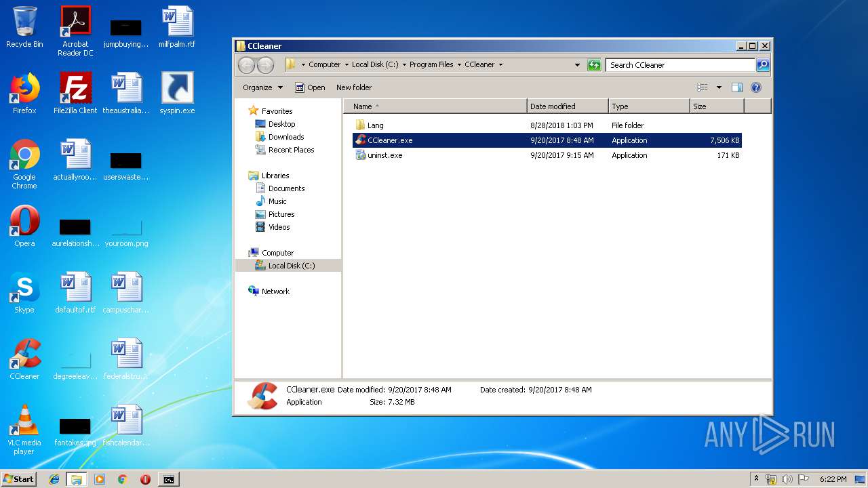Sort by Date modified column
Screen dimensions: 868x488
click(568, 106)
